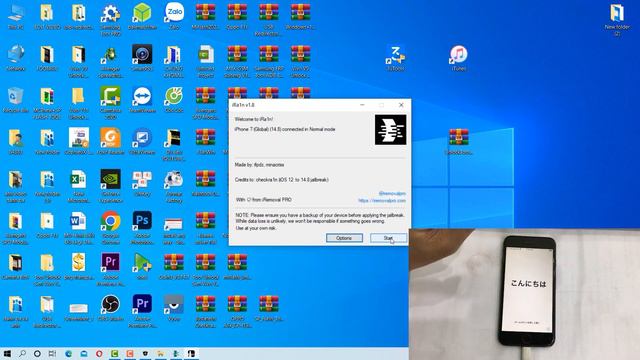Select the UniKey desktop shortcut

[142, 183]
